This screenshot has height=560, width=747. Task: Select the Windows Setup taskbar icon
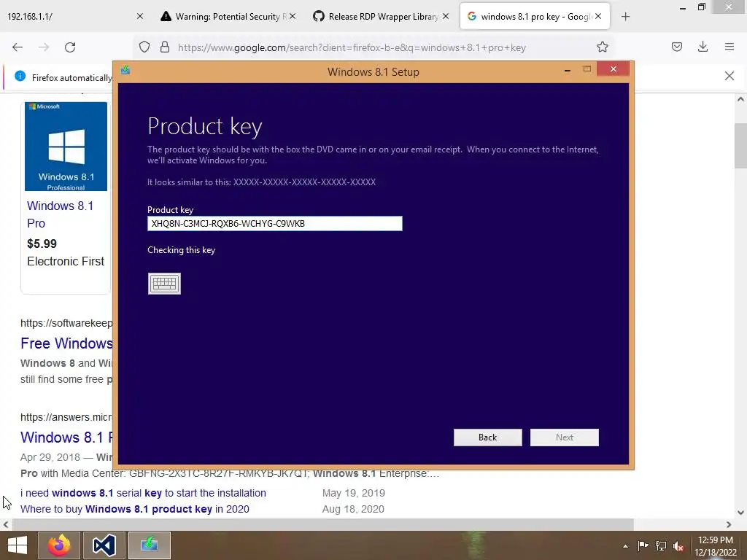[x=149, y=545]
